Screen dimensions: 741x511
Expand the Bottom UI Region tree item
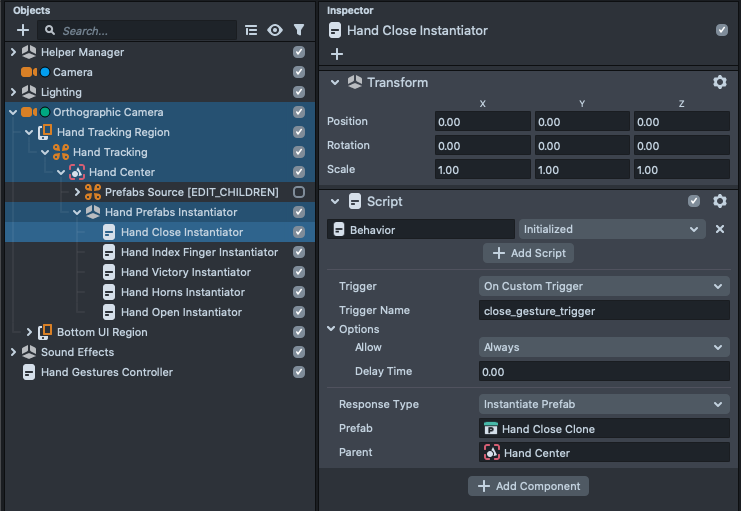coord(29,332)
